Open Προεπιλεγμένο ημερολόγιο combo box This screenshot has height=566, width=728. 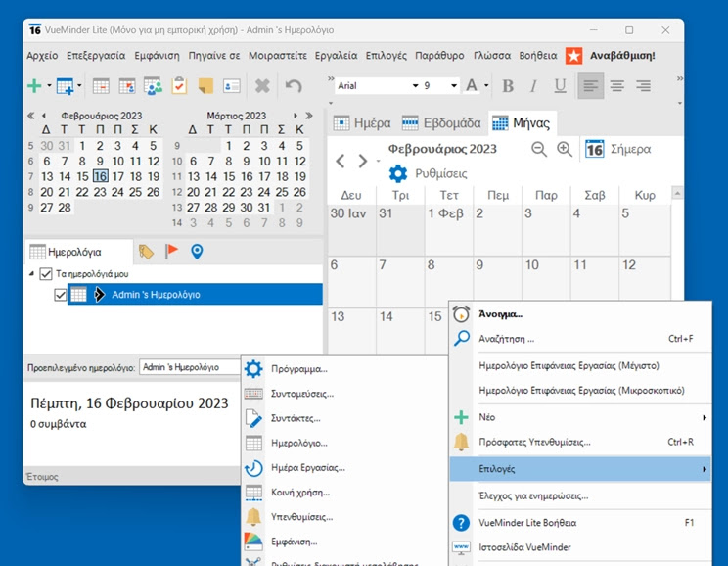190,367
